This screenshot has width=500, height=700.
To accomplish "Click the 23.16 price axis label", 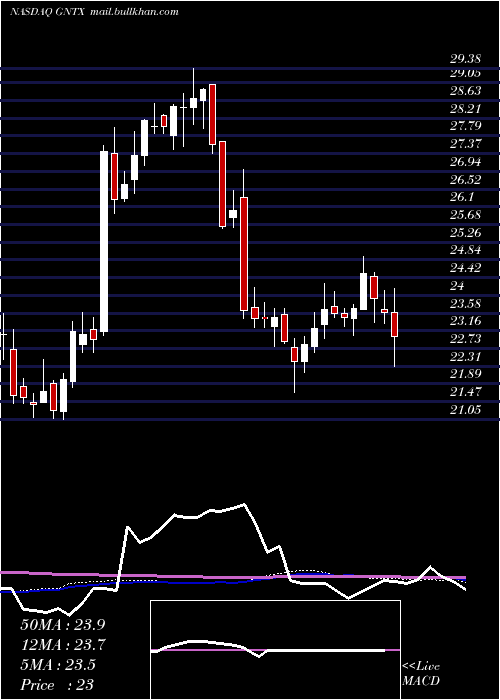I will coord(465,321).
